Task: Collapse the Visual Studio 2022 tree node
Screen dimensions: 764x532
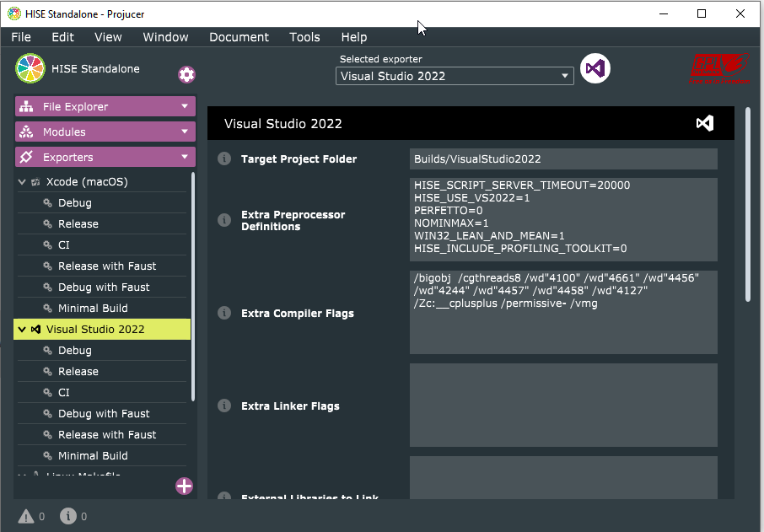Action: [22, 330]
